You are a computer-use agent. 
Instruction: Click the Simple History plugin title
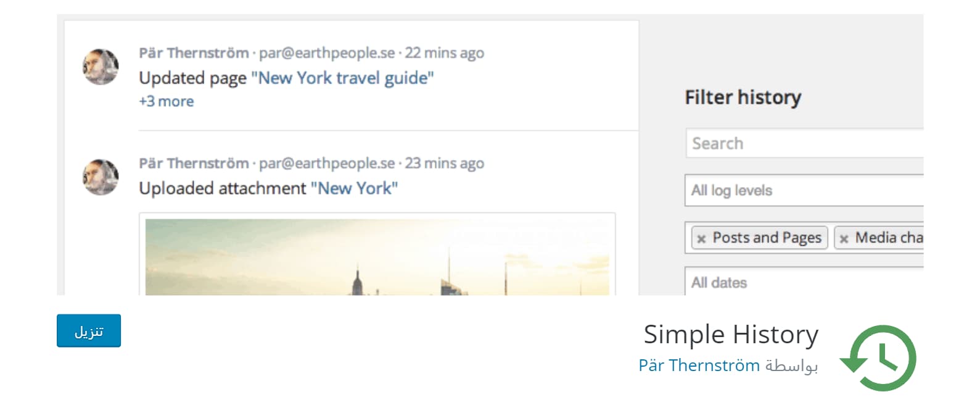(731, 335)
